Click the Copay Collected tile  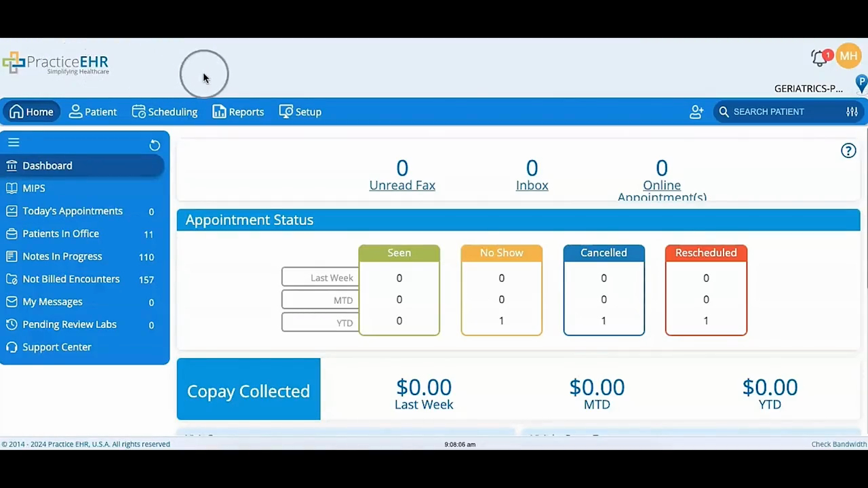(x=248, y=389)
